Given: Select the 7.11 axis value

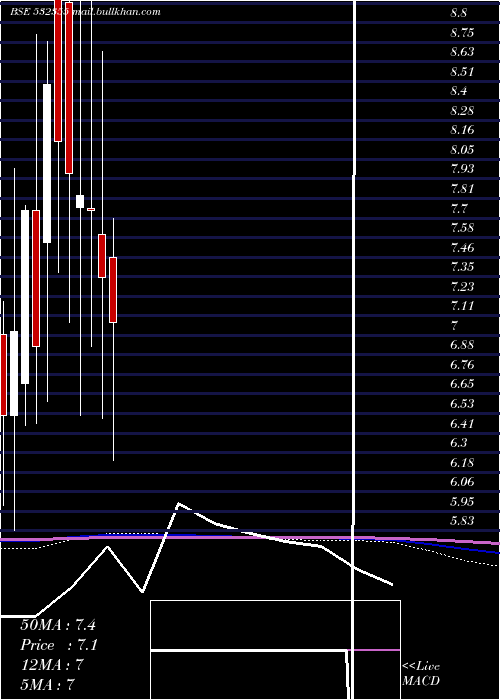Looking at the screenshot, I should pyautogui.click(x=462, y=306).
